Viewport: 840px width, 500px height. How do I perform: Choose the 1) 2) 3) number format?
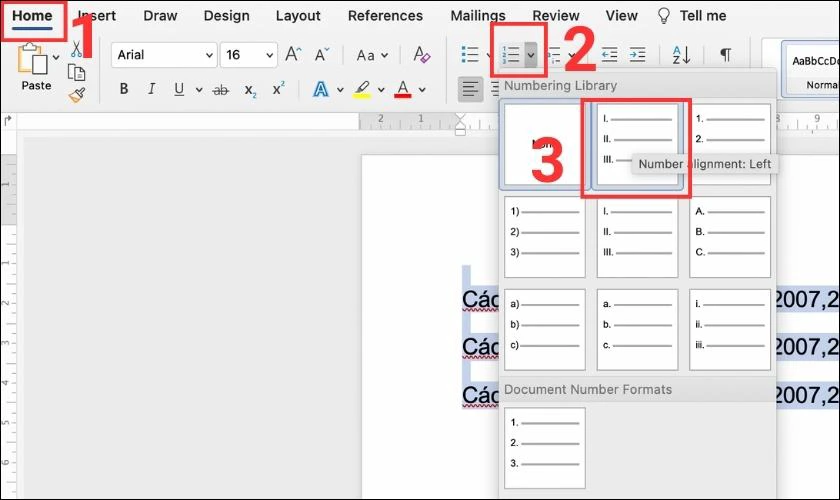pyautogui.click(x=544, y=237)
